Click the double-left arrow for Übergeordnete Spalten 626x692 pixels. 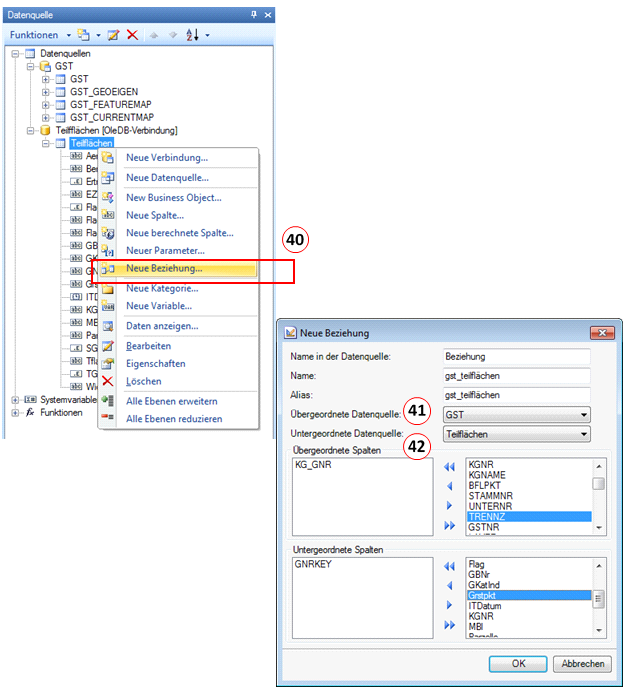pyautogui.click(x=449, y=466)
